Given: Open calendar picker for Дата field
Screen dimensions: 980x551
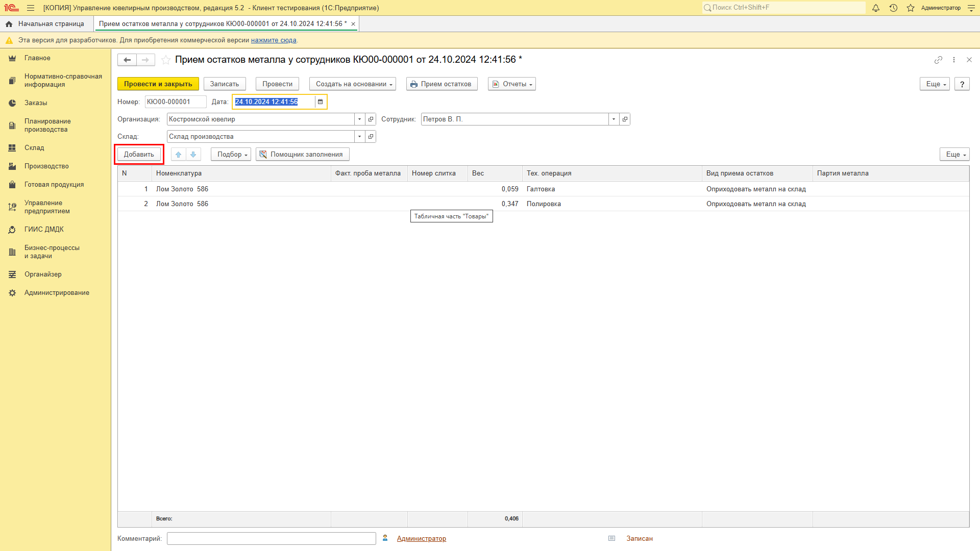Looking at the screenshot, I should [x=321, y=102].
